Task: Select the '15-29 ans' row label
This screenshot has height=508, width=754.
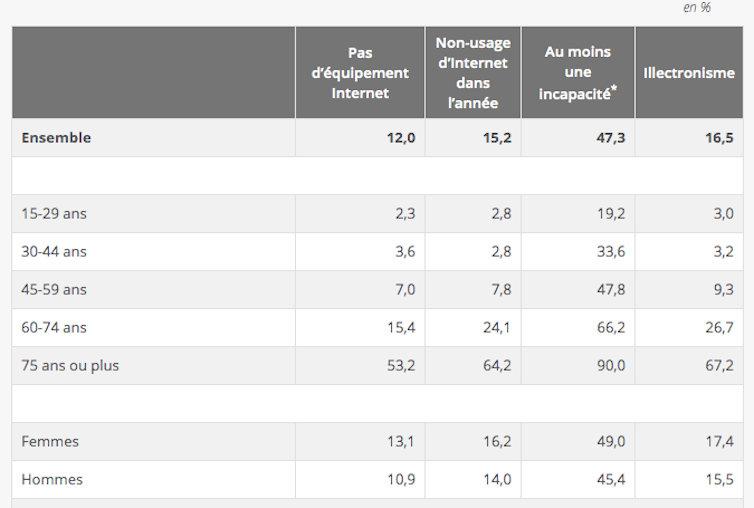Action: [54, 214]
